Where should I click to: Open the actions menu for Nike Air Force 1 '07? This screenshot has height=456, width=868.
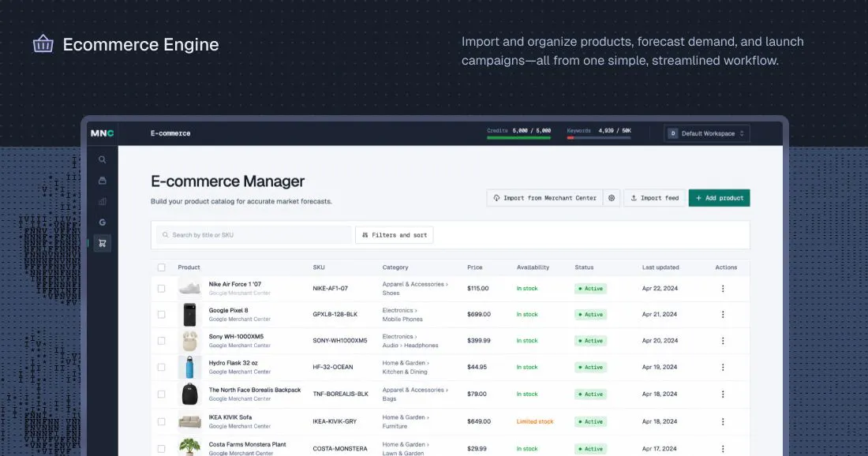click(722, 289)
